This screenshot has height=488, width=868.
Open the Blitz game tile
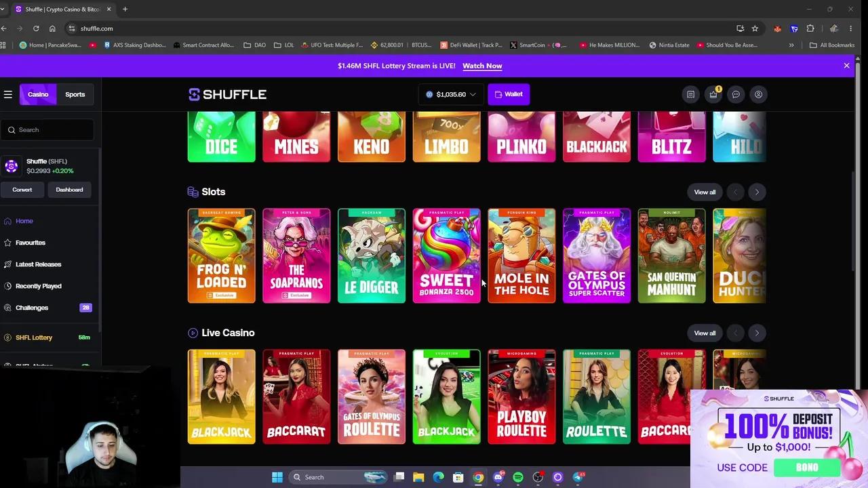(671, 138)
